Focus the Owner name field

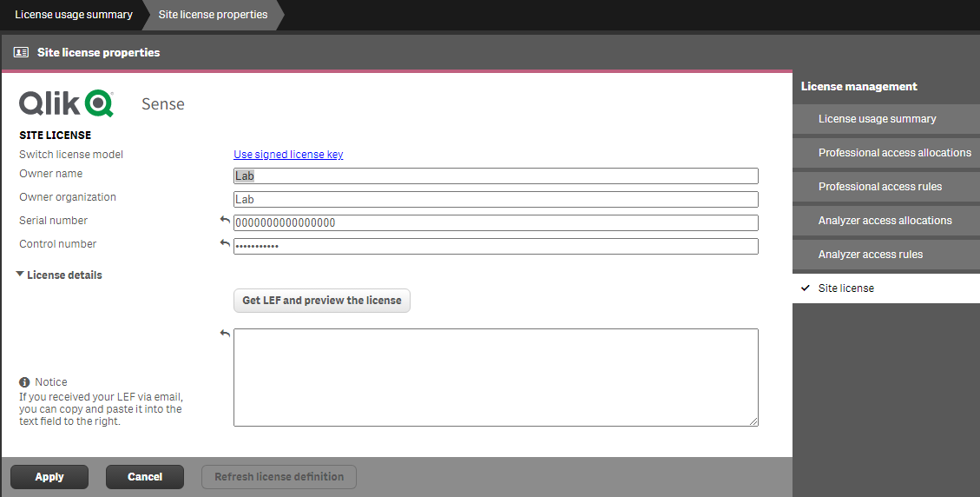[496, 176]
